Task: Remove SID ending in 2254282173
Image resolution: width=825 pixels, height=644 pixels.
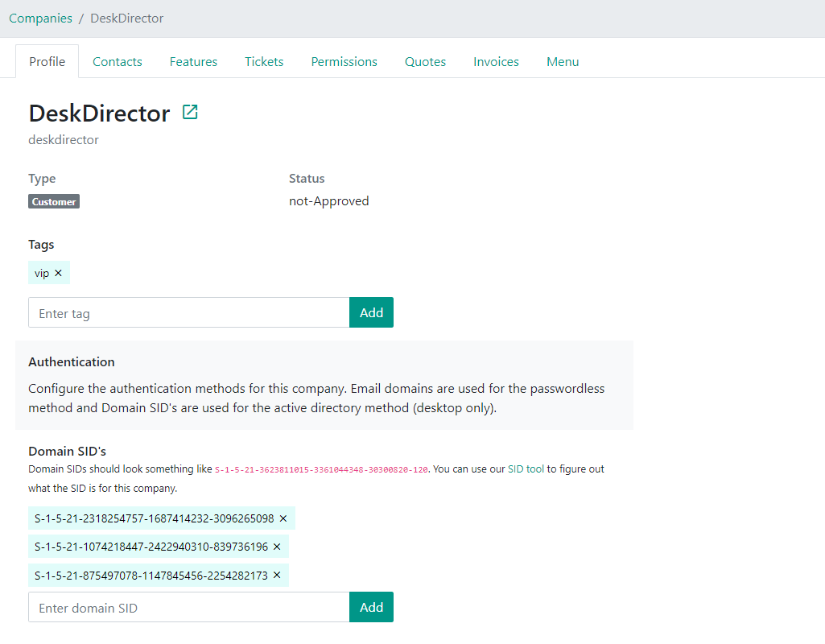Action: pos(277,575)
